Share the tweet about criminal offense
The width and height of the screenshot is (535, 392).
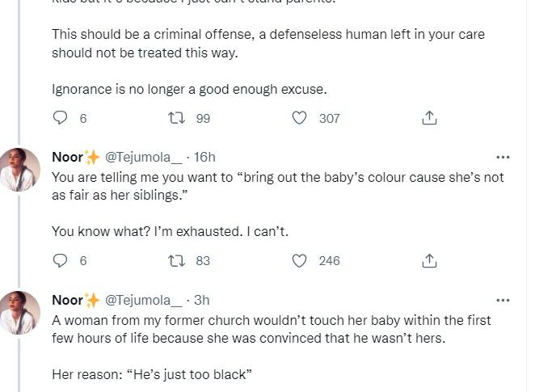click(x=430, y=118)
